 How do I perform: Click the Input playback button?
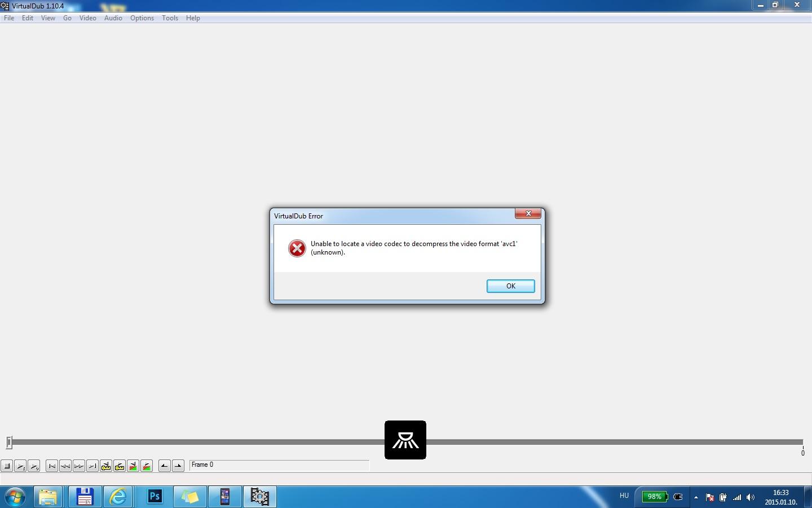click(20, 466)
